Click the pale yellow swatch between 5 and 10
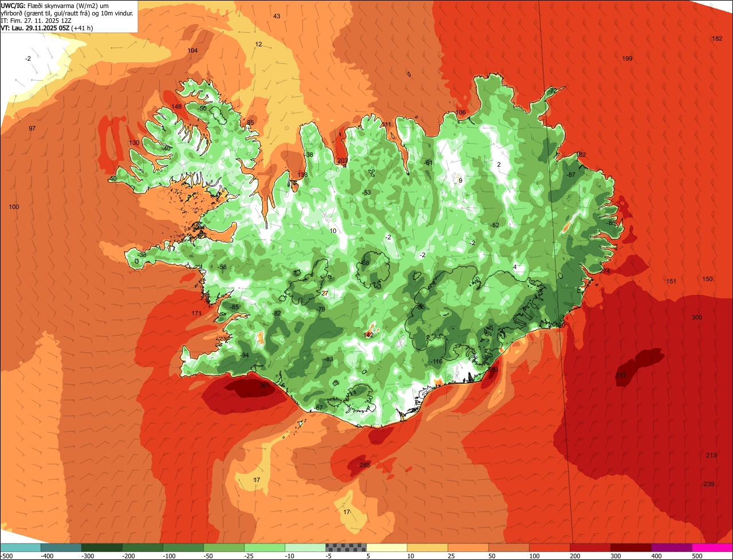The height and width of the screenshot is (560, 733). [387, 547]
